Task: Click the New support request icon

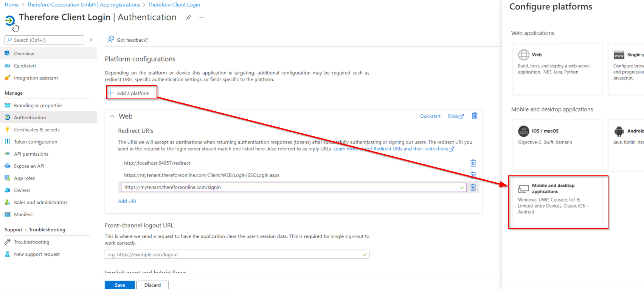Action: [7, 254]
